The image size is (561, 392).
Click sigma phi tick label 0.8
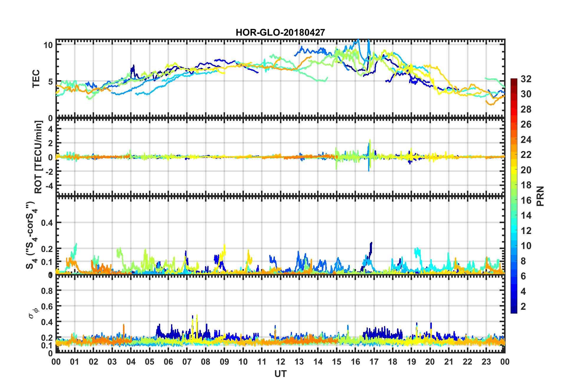47,291
